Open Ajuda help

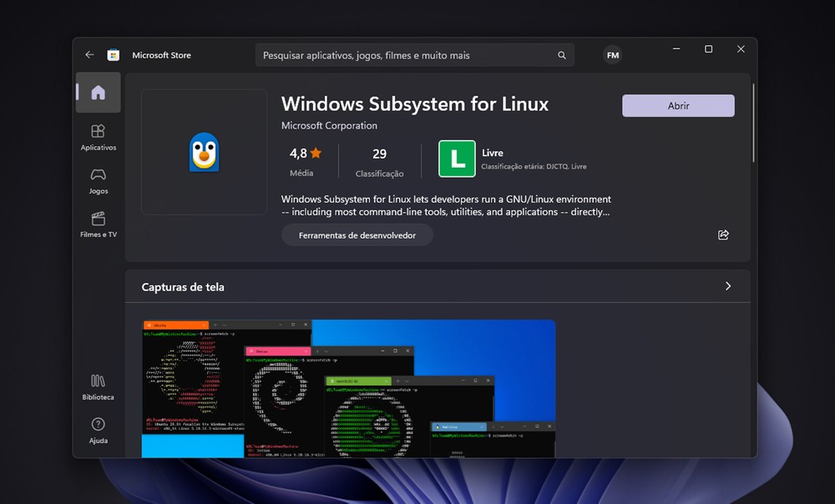[x=98, y=431]
